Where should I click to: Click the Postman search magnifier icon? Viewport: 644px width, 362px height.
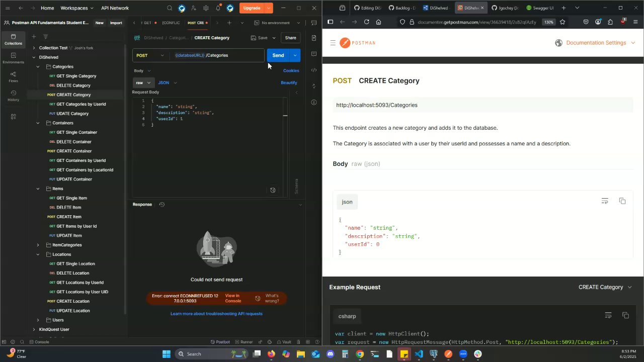click(170, 8)
